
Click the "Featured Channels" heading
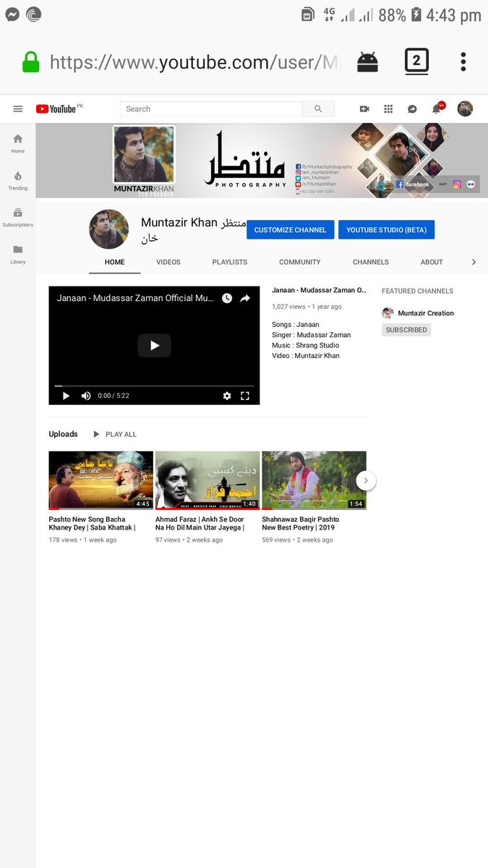coord(417,291)
